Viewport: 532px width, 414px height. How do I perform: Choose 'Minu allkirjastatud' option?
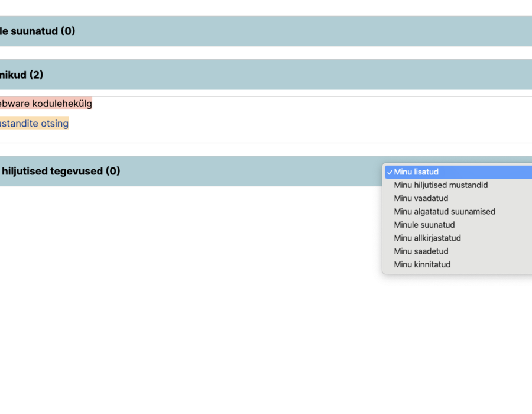pos(458,238)
